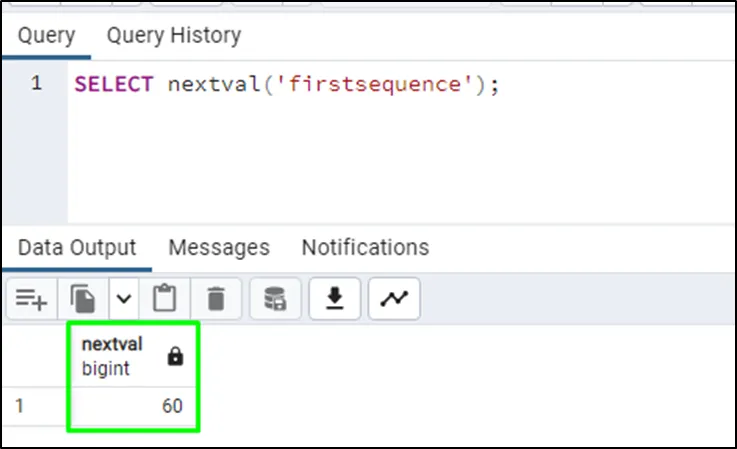Add a new row to the data grid

[x=32, y=297]
